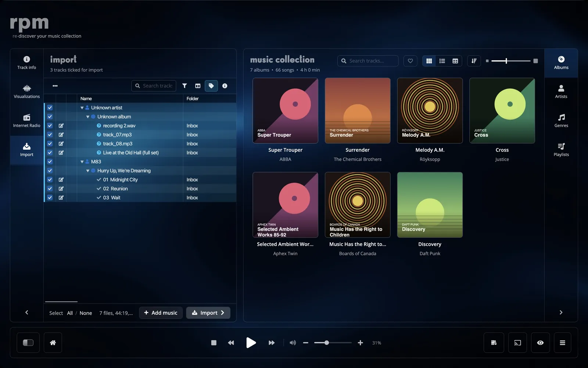
Task: Select None files link
Action: 86,313
